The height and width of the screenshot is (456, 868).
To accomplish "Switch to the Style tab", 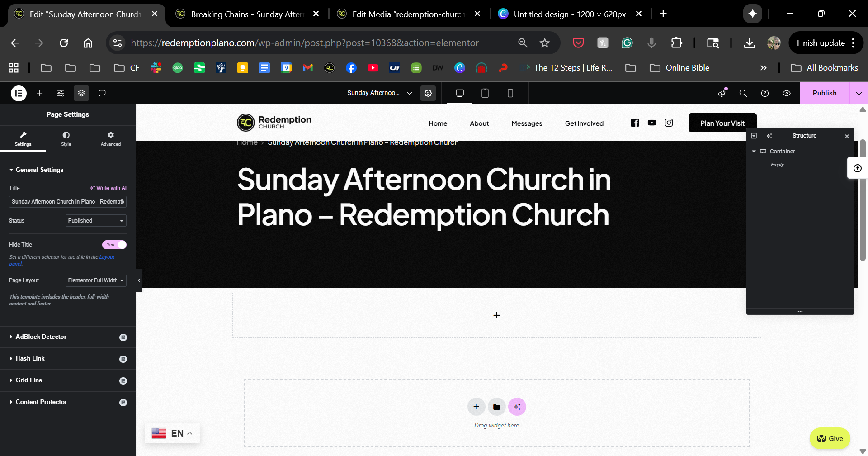I will [x=66, y=138].
